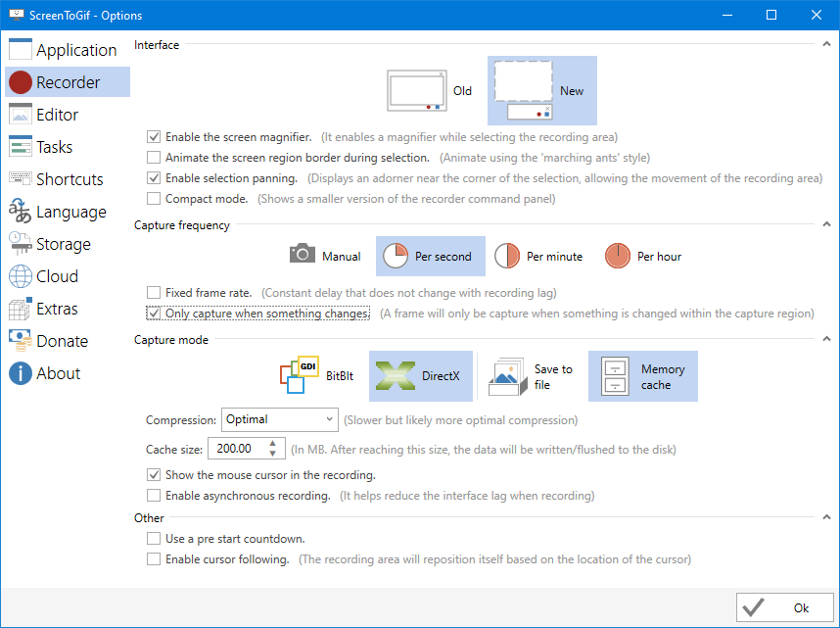
Task: Collapse the Other section
Action: [826, 517]
